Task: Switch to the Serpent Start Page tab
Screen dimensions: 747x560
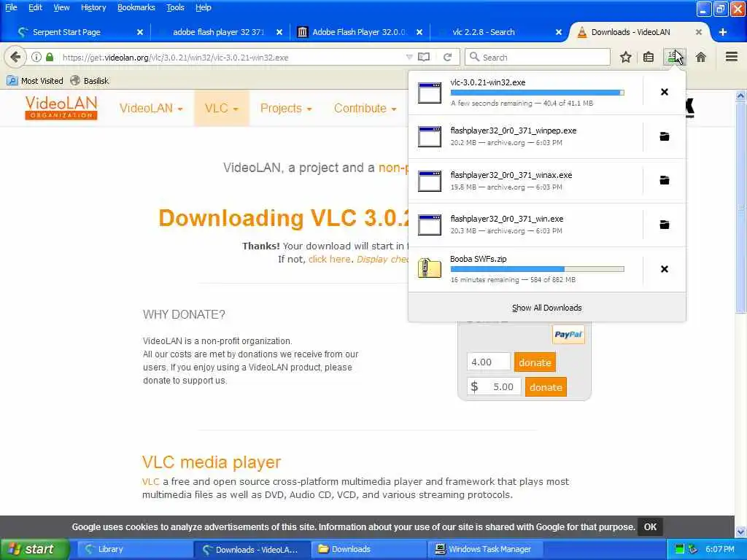Action: tap(66, 32)
